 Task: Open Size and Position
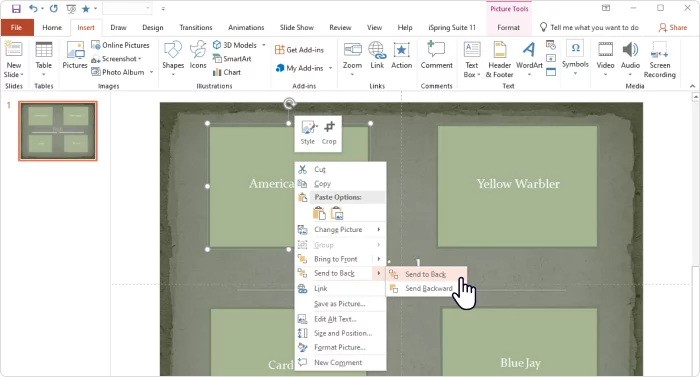pyautogui.click(x=340, y=333)
